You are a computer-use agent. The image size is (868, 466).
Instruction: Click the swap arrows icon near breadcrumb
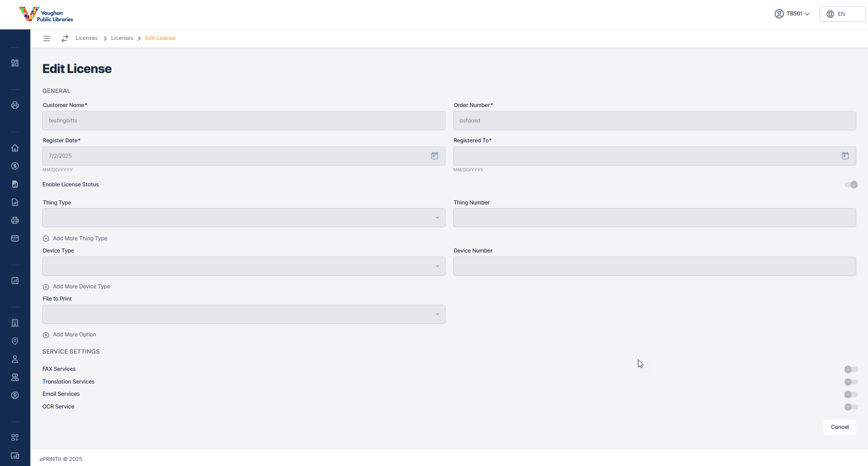point(65,39)
